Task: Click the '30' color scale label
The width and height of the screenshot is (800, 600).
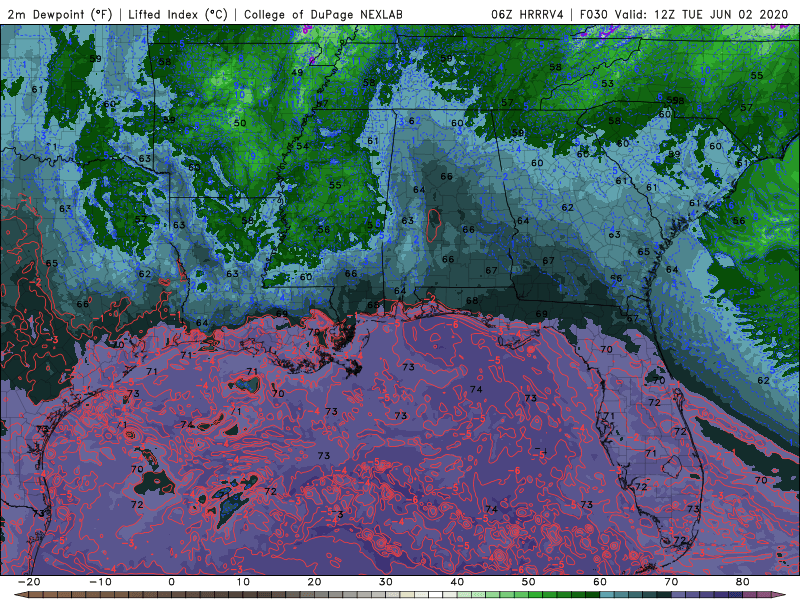Action: tap(386, 582)
